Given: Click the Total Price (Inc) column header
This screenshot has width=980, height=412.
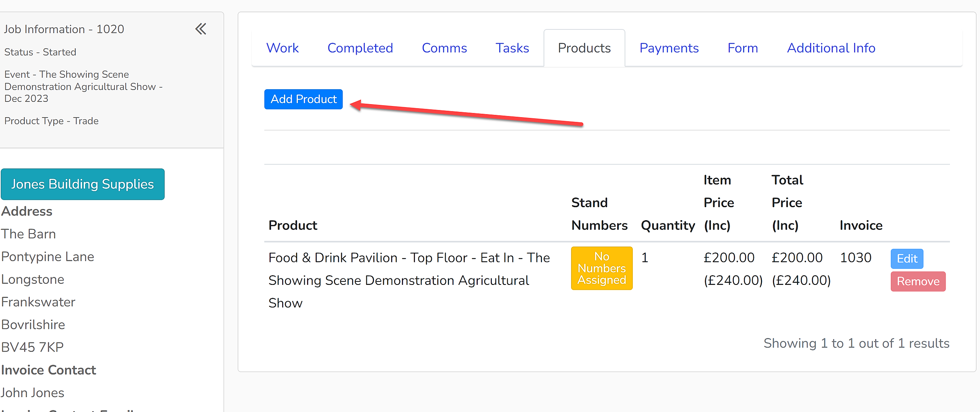Looking at the screenshot, I should tap(787, 203).
